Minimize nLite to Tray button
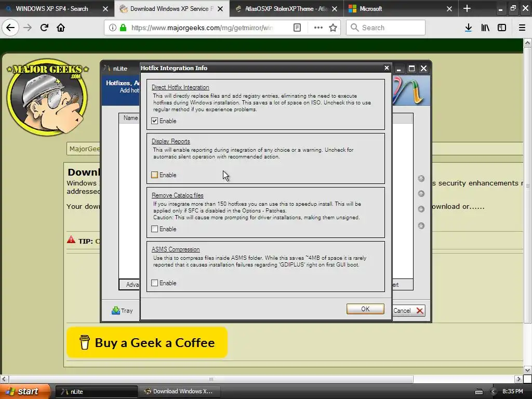 click(x=122, y=311)
